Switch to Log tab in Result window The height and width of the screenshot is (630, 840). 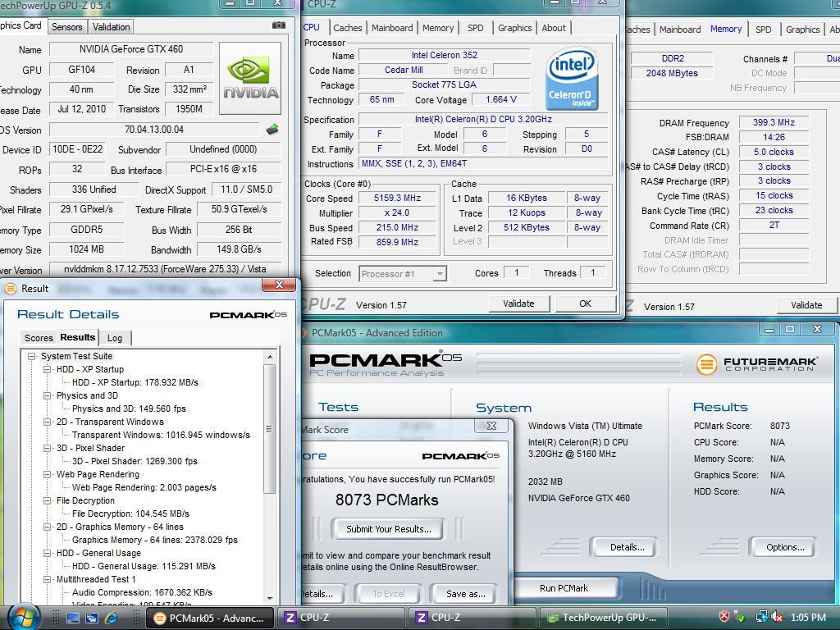(115, 338)
